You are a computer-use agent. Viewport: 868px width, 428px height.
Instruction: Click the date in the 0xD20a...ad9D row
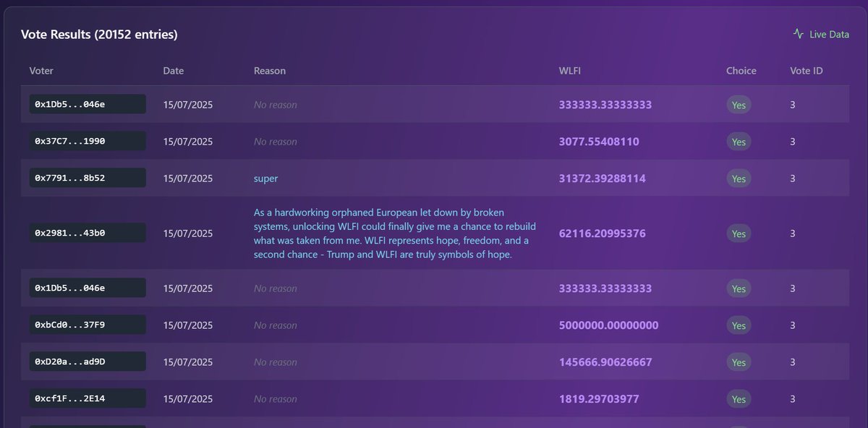(188, 362)
